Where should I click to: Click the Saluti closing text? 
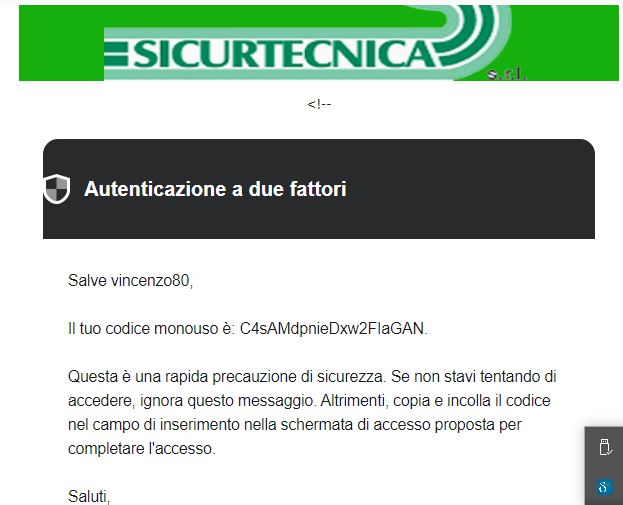point(89,497)
